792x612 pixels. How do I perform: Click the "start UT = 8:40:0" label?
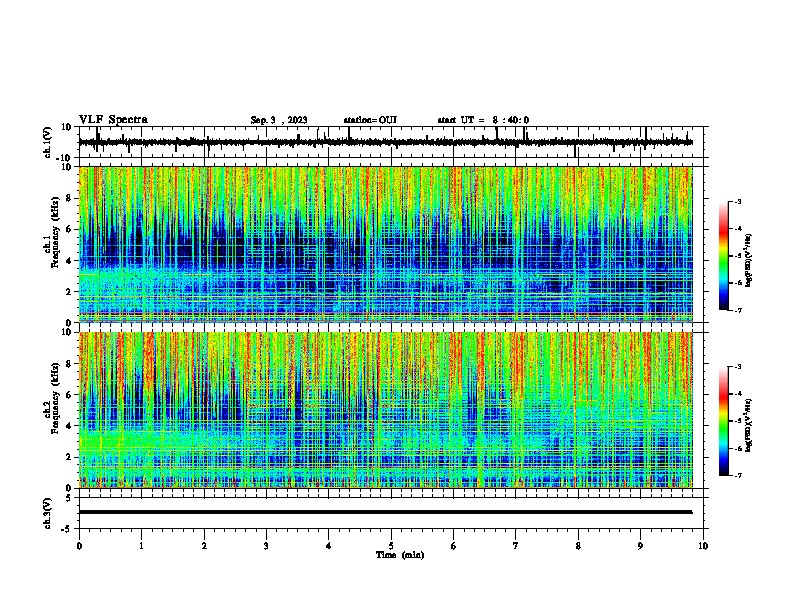[483, 120]
